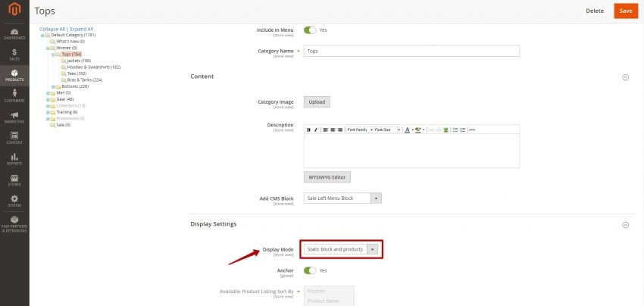The height and width of the screenshot is (306, 644).
Task: Open the Reports menu
Action: (x=14, y=159)
